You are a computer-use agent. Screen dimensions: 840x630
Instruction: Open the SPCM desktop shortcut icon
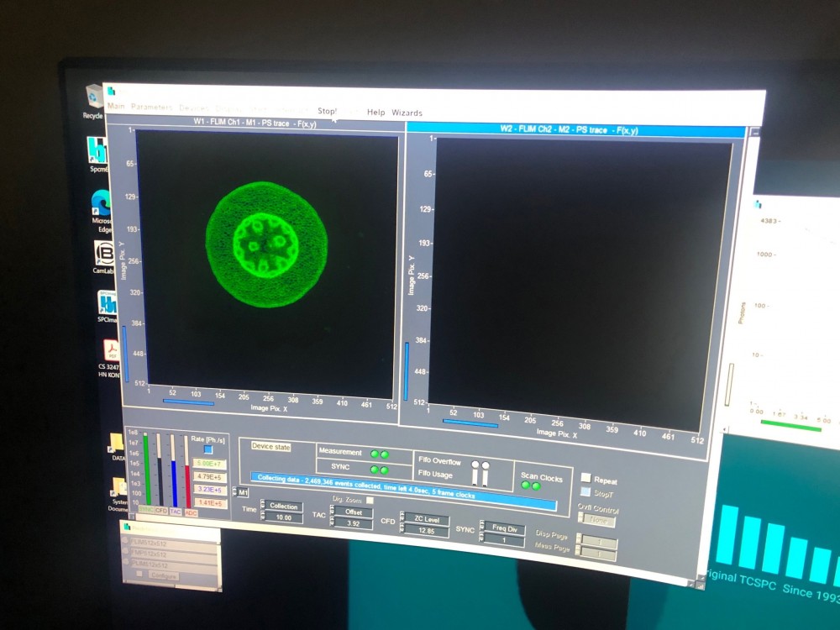[96, 150]
